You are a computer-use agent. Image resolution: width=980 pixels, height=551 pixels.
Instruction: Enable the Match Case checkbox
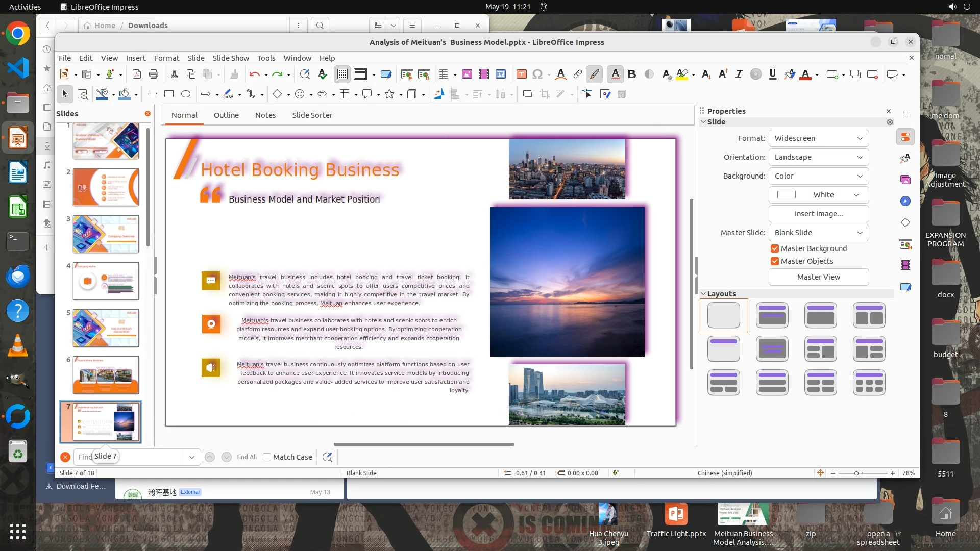(x=267, y=457)
